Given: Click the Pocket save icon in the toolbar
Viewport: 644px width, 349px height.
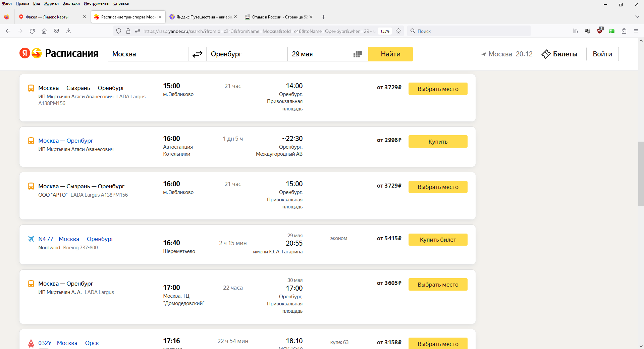Looking at the screenshot, I should 56,31.
